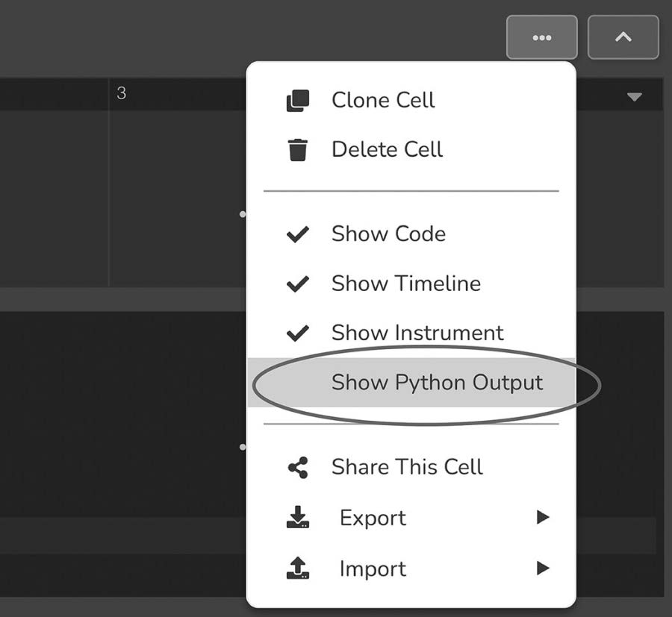Click the timeline column labeled 3

click(x=121, y=93)
